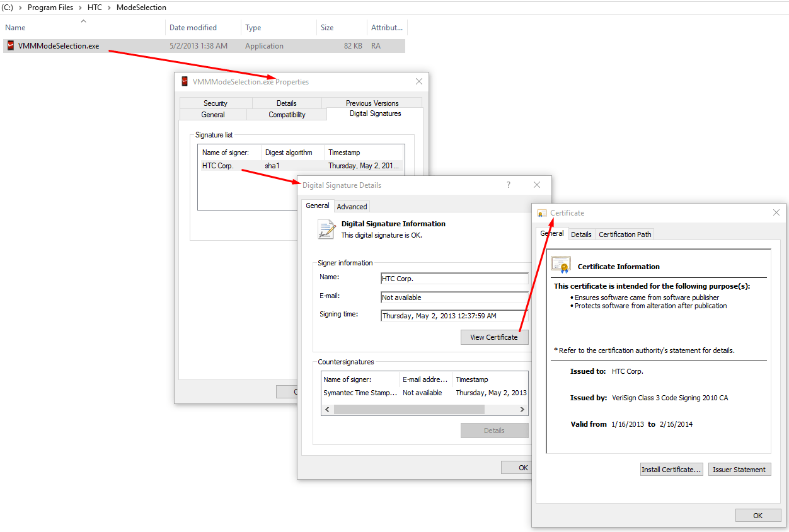Click the Certificate window title icon
Viewport: 789px width, 532px height.
click(x=542, y=213)
